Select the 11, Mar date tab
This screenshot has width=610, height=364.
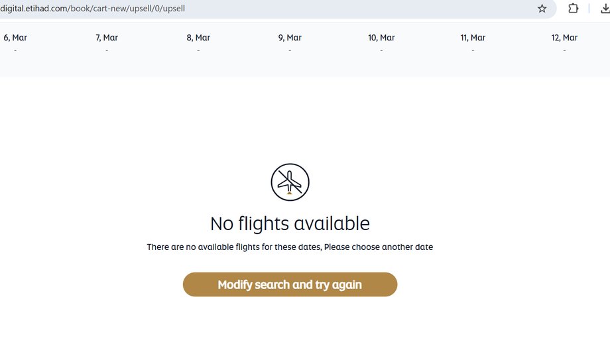[473, 38]
